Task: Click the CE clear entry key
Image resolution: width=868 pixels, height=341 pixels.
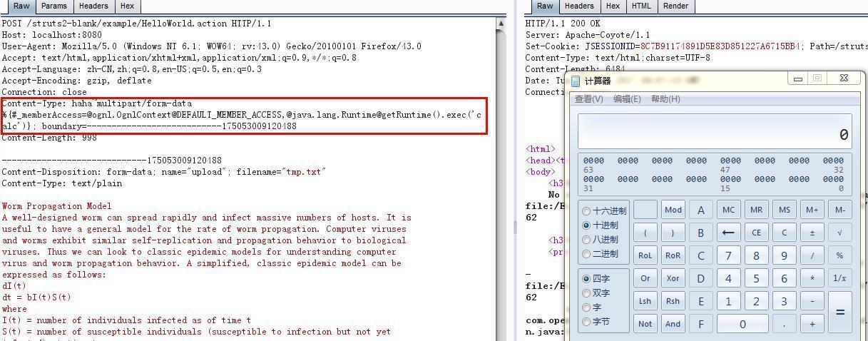Action: pyautogui.click(x=756, y=233)
